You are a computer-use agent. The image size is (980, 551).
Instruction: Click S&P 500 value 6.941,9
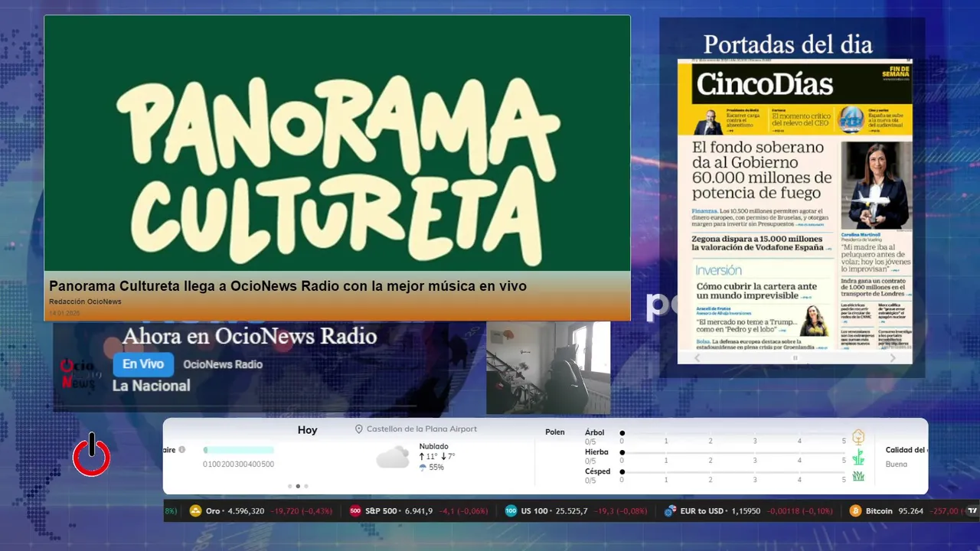418,511
